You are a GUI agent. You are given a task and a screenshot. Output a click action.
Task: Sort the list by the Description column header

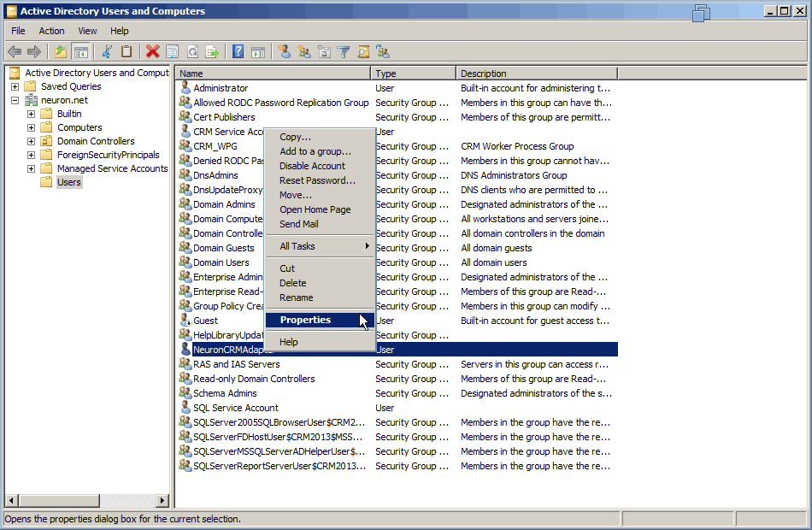(x=537, y=73)
